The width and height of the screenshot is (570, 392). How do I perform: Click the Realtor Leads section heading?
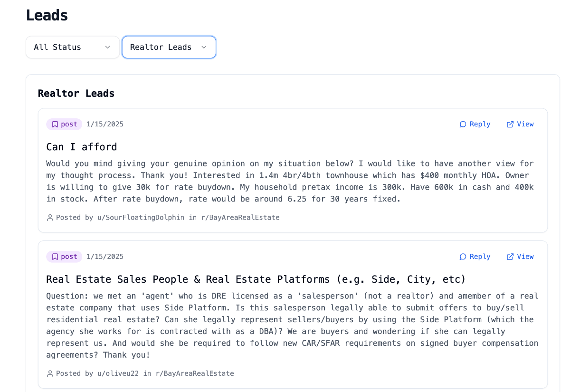tap(76, 93)
